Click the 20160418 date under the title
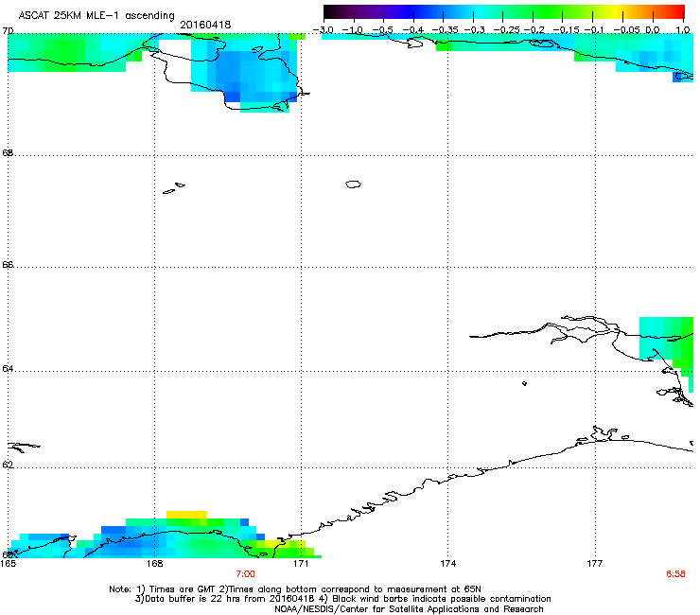The height and width of the screenshot is (615, 700). point(205,25)
